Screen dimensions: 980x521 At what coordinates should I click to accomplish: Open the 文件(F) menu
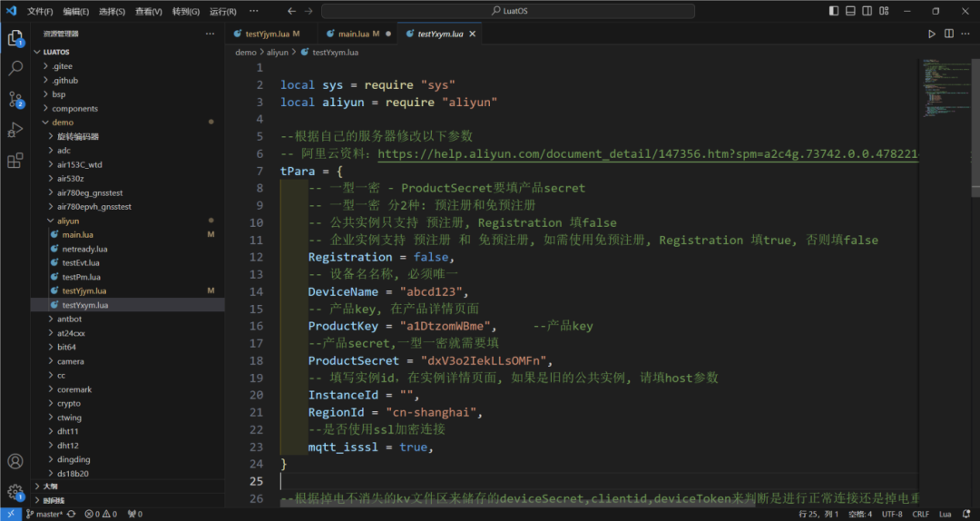click(x=40, y=11)
